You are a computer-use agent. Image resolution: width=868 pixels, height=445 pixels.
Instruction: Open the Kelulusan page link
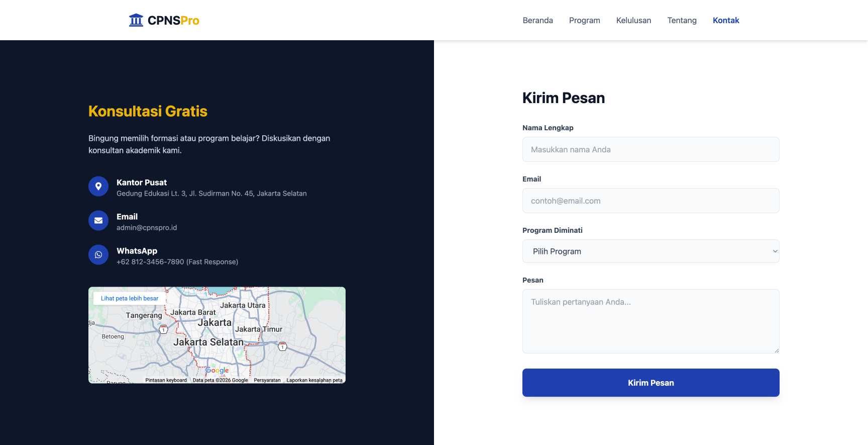tap(633, 20)
